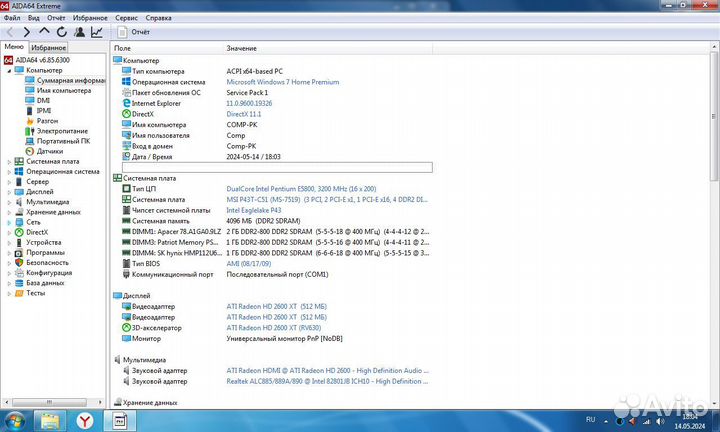
Task: Expand the Сервер tree node
Action: tap(9, 182)
